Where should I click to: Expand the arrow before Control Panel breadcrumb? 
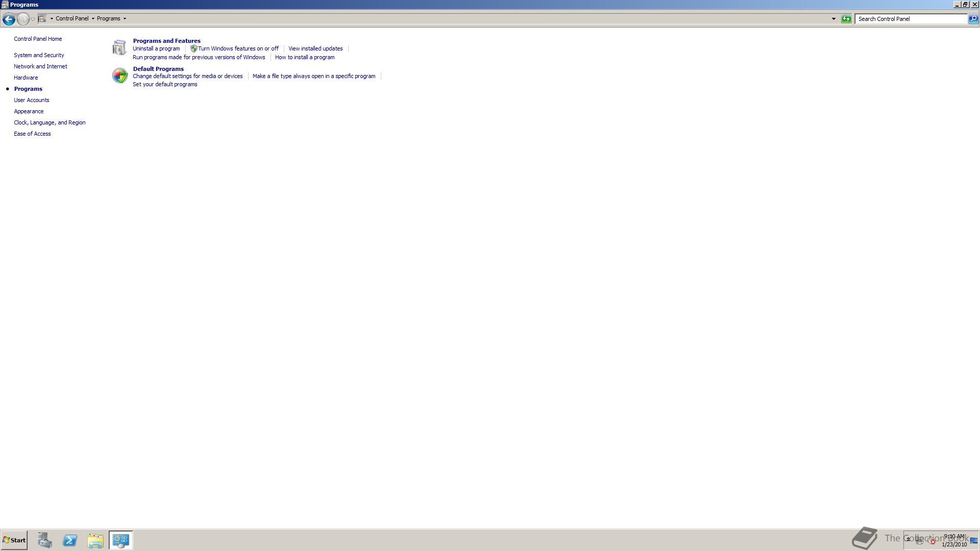(52, 19)
